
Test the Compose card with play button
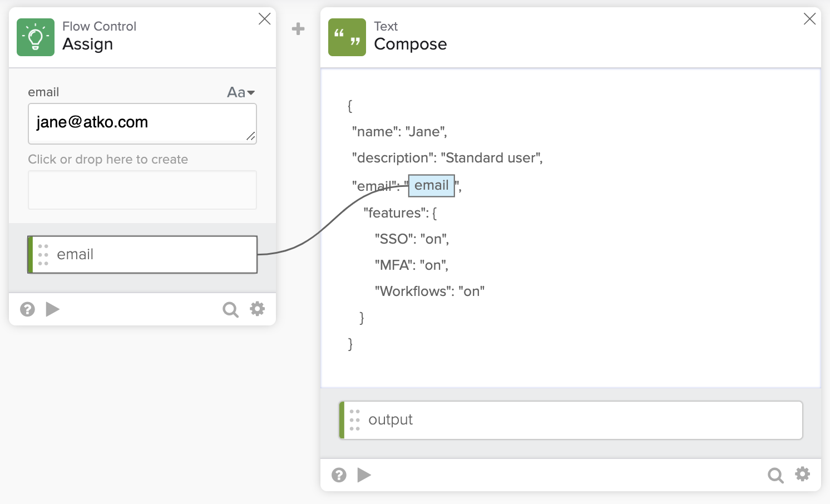[x=364, y=475]
